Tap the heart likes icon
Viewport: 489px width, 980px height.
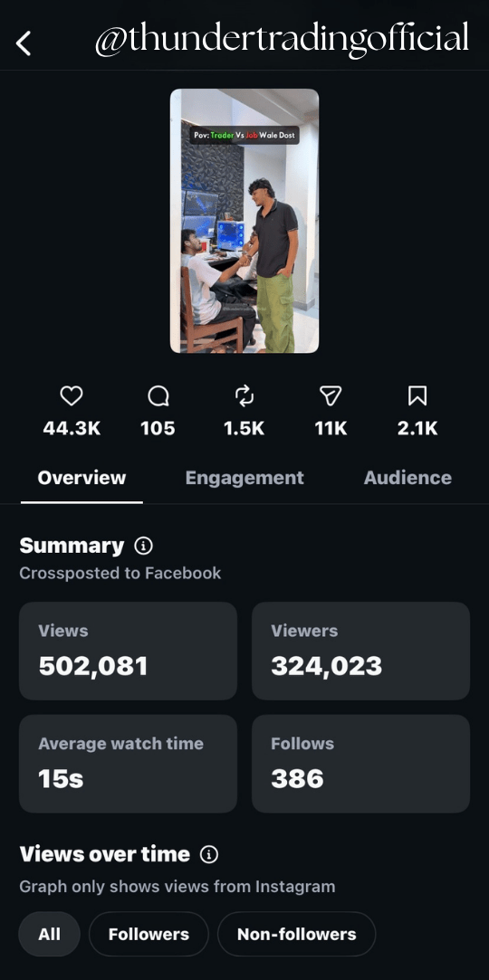(x=72, y=395)
